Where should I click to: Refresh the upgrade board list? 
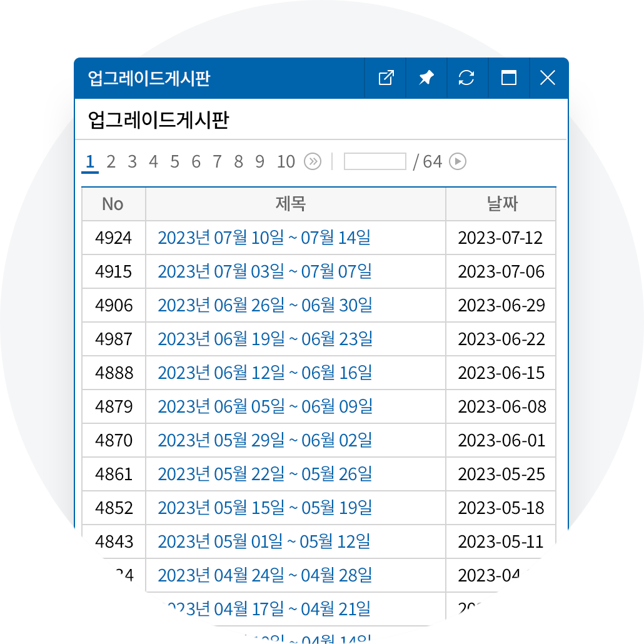[x=466, y=78]
